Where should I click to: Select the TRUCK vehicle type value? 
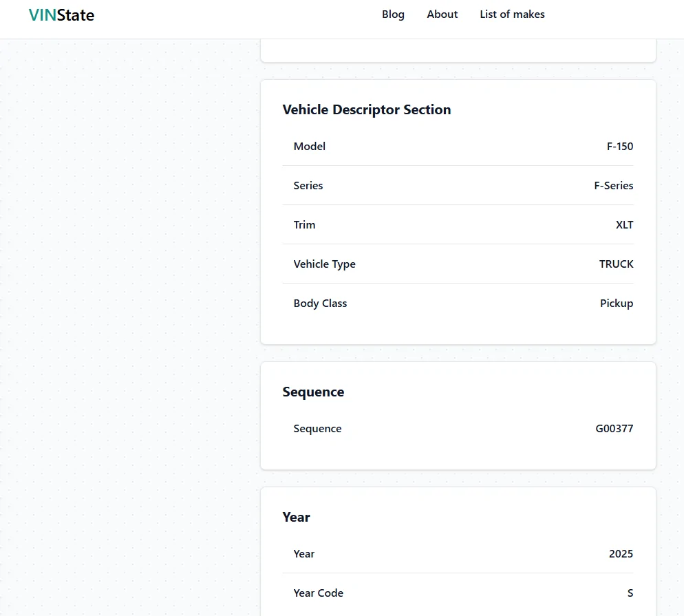[x=616, y=264]
